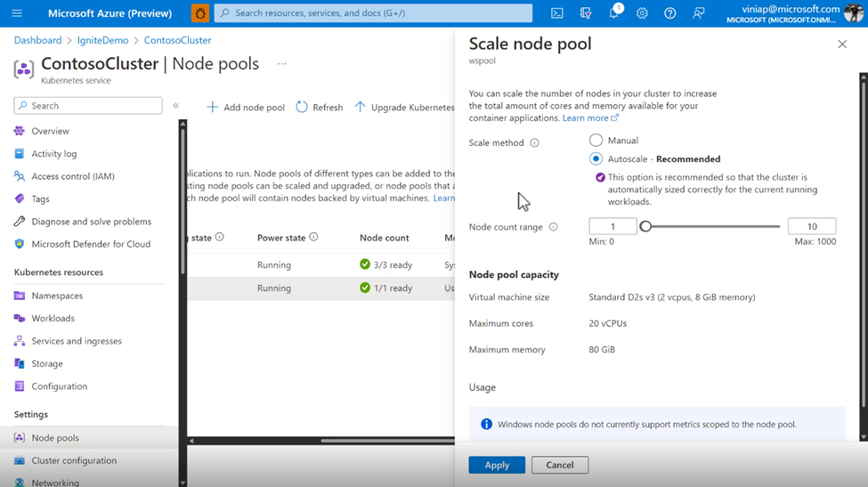
Task: Click the maximum node count field
Action: 812,226
